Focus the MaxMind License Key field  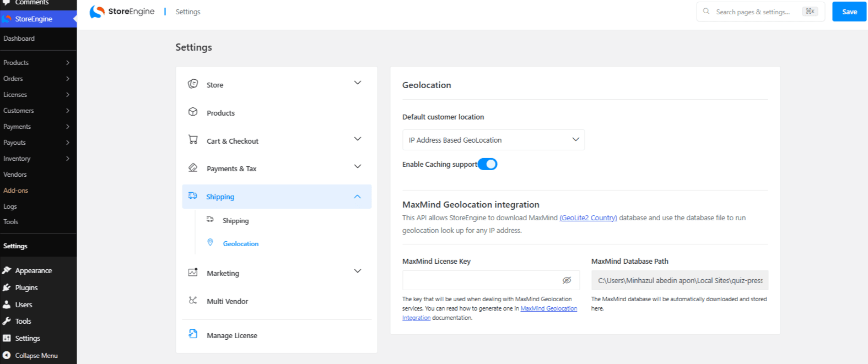pyautogui.click(x=491, y=280)
